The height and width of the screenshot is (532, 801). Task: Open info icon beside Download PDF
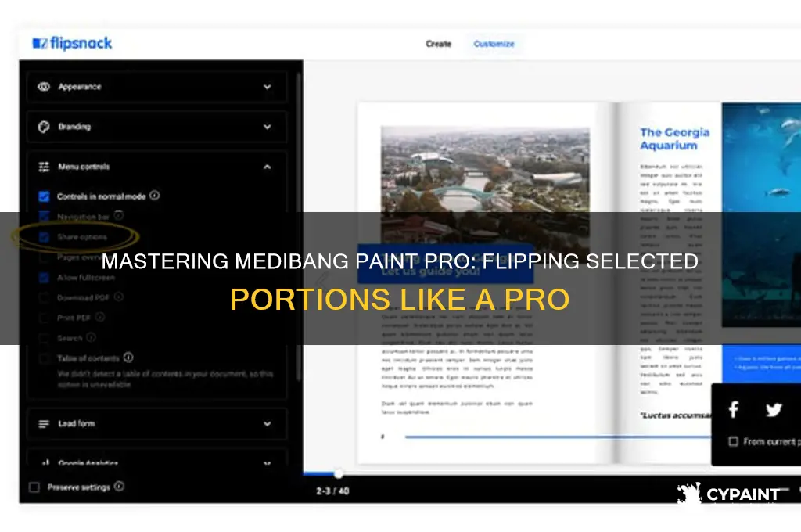(x=119, y=297)
